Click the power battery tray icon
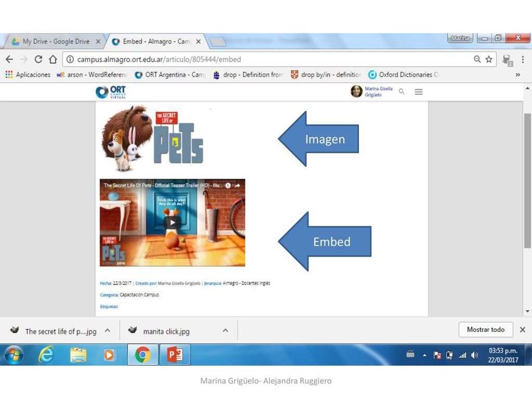 [449, 355]
